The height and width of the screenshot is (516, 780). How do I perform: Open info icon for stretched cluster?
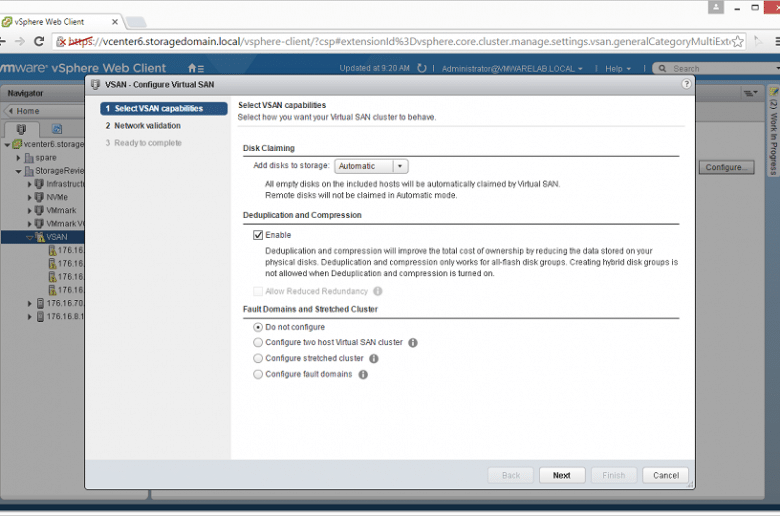374,359
